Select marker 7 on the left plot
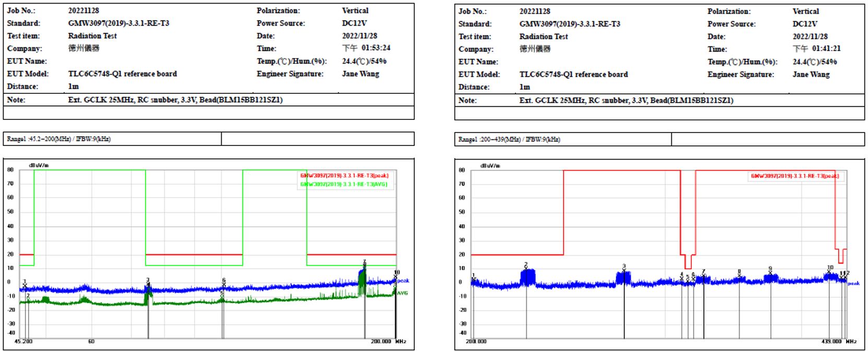This screenshot has width=868, height=352. (365, 263)
